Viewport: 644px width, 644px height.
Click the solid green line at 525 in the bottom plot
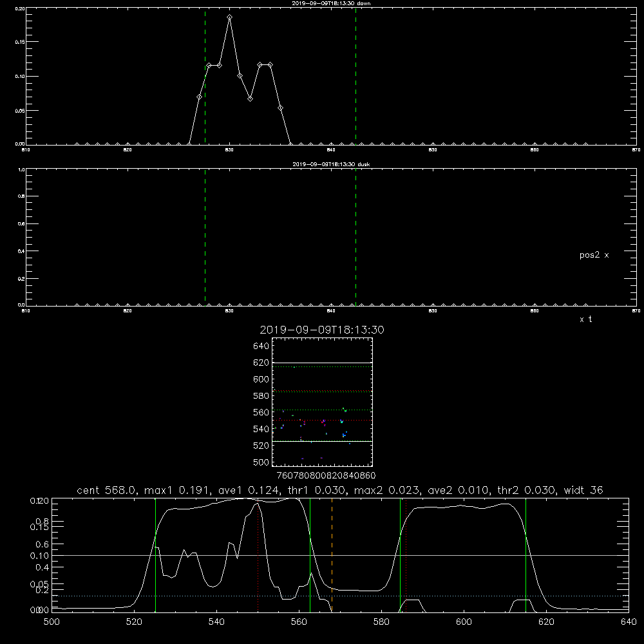[155, 555]
